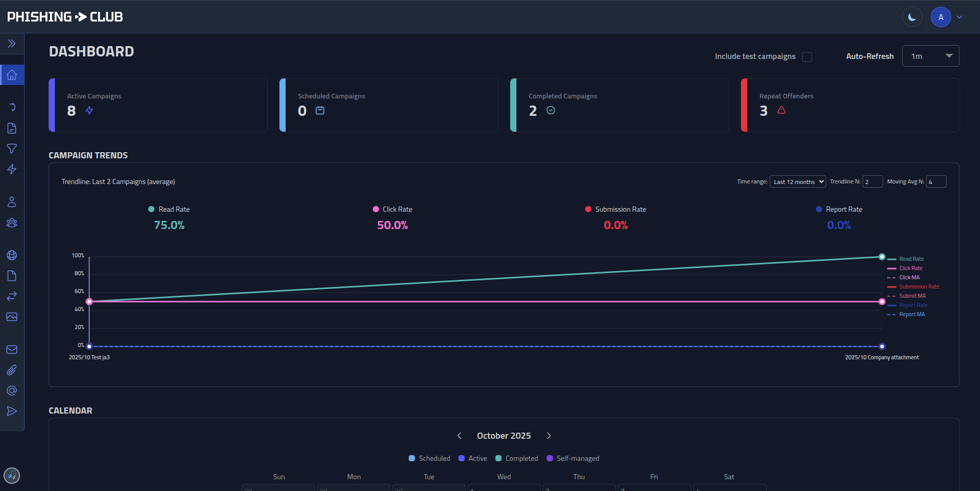Edit the Trendline N value field
The height and width of the screenshot is (491, 980).
[x=873, y=181]
